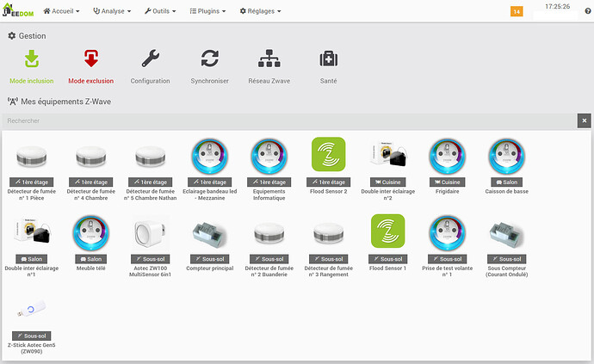This screenshot has width=594, height=364.
Task: Open the Aotec ZW100 MultiSensor 6in1 icon
Action: (151, 233)
